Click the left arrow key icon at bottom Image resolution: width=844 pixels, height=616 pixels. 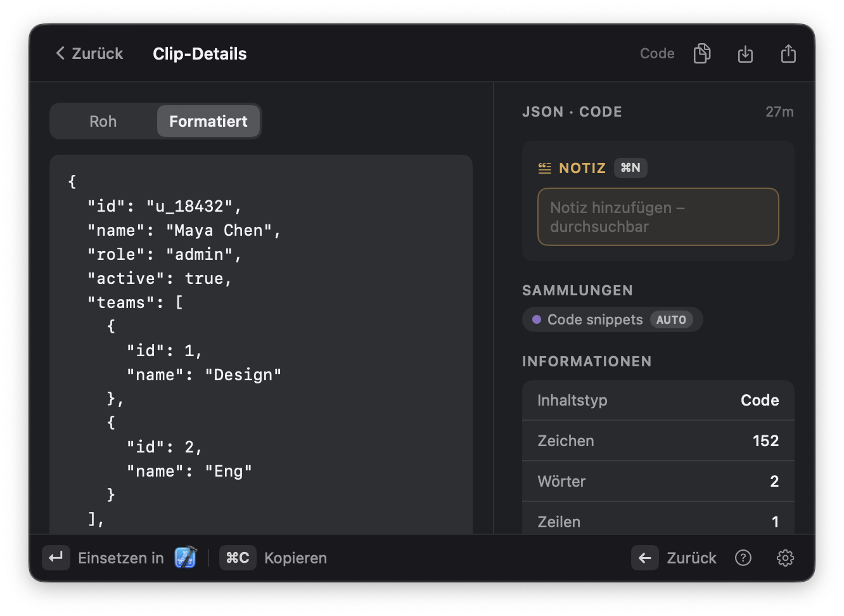644,558
